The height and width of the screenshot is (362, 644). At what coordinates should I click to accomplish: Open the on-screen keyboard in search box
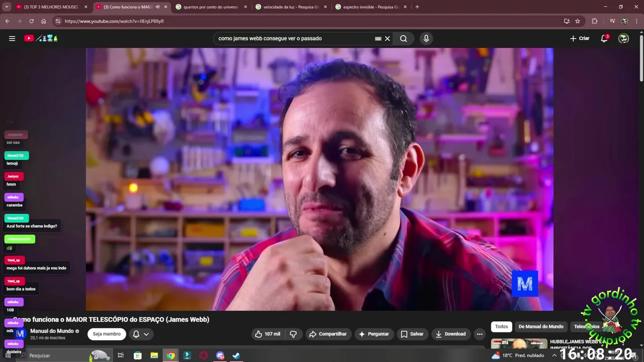click(x=378, y=38)
